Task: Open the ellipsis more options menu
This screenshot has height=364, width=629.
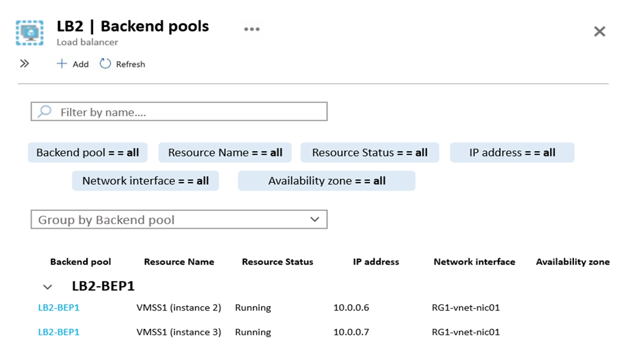Action: click(x=251, y=29)
